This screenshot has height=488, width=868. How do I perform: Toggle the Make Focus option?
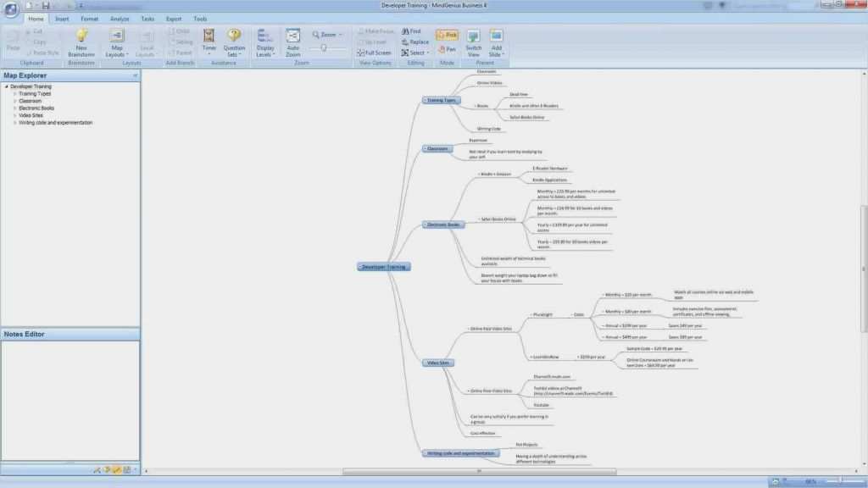coord(375,30)
